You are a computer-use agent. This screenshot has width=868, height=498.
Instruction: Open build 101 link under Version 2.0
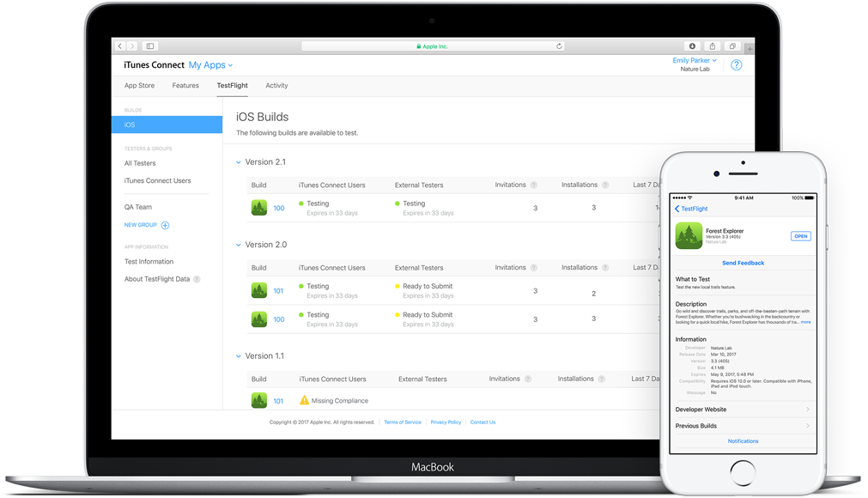coord(278,291)
